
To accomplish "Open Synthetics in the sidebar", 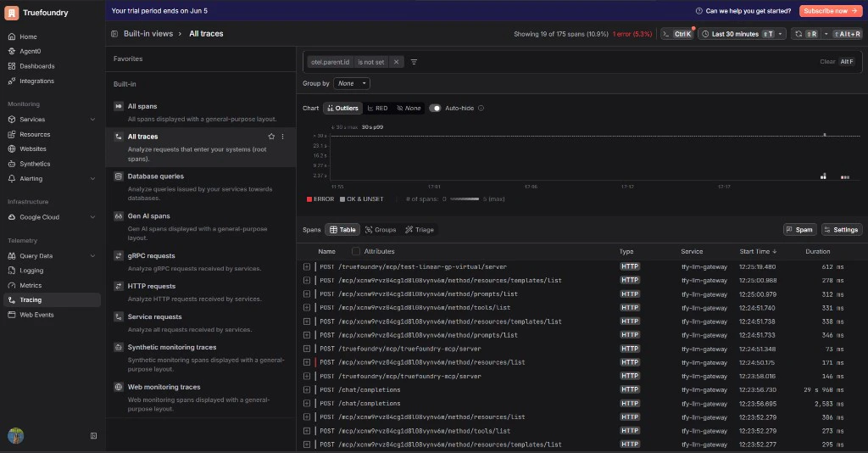I will click(35, 164).
